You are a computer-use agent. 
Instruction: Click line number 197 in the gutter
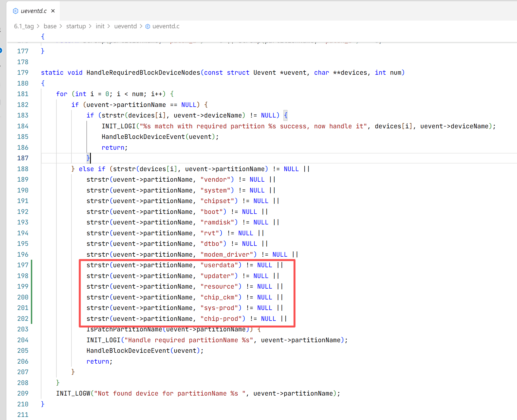coord(23,265)
